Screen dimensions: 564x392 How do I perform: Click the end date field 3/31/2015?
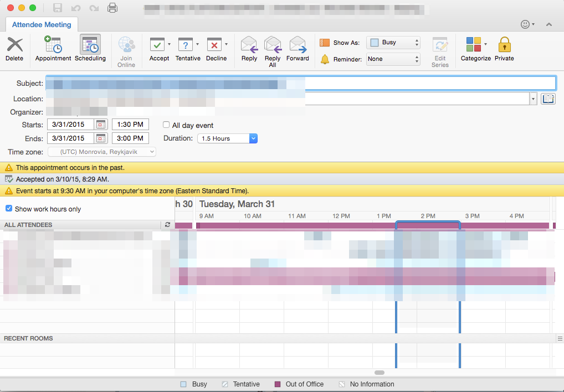pos(70,138)
